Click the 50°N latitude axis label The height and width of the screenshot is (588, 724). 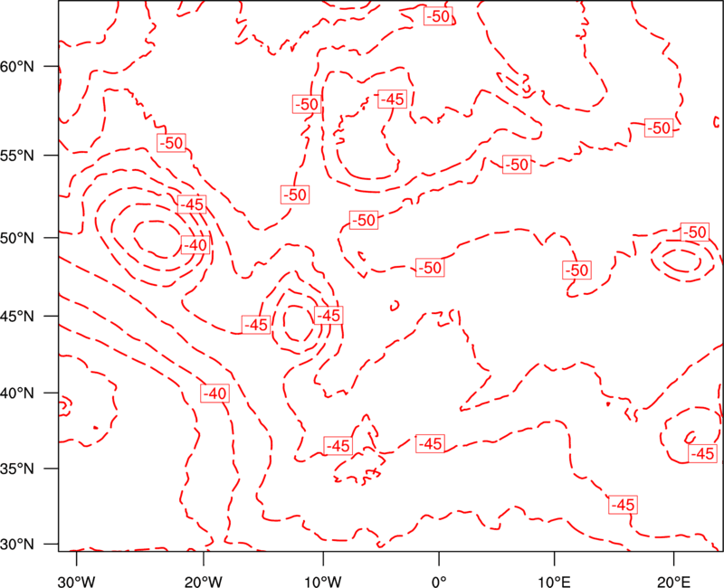click(x=17, y=238)
